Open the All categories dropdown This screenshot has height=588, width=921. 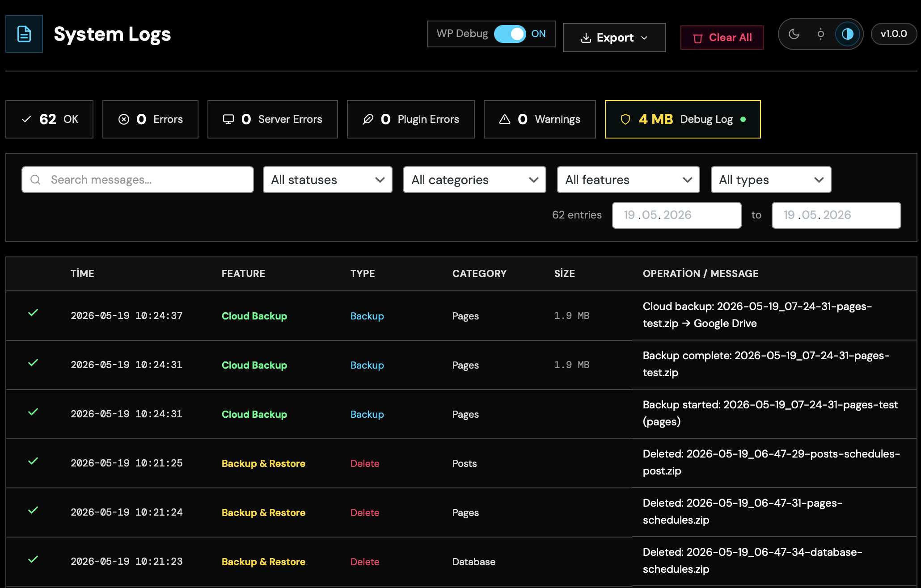(475, 180)
